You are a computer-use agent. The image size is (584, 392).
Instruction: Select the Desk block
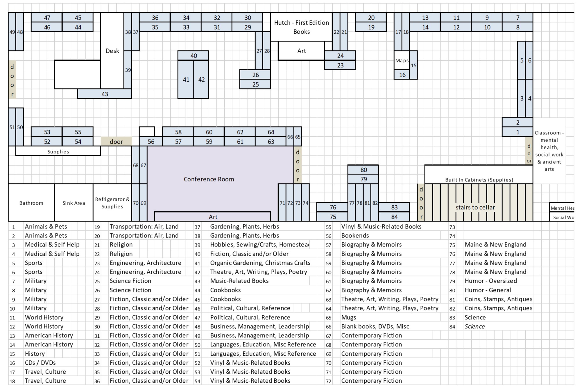tap(112, 51)
